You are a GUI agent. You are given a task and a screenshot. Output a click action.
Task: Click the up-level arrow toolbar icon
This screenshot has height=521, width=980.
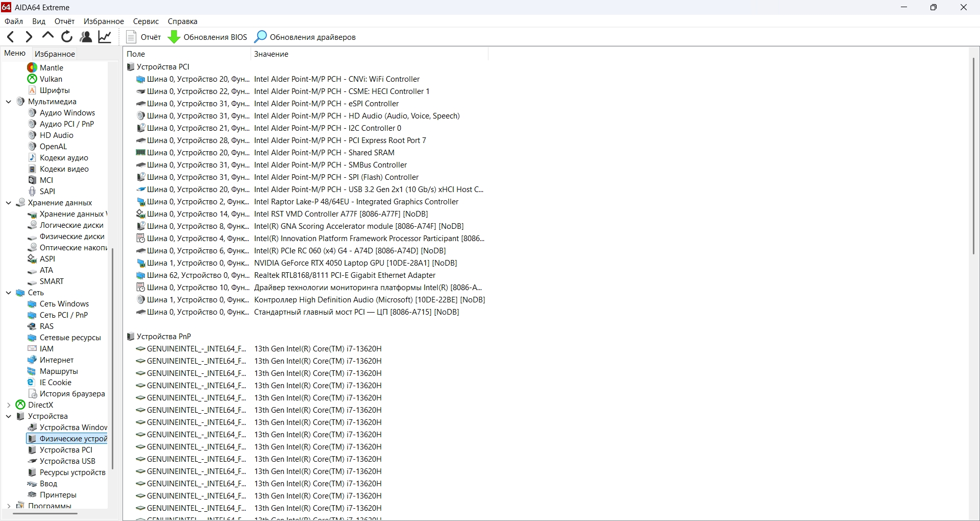(47, 36)
